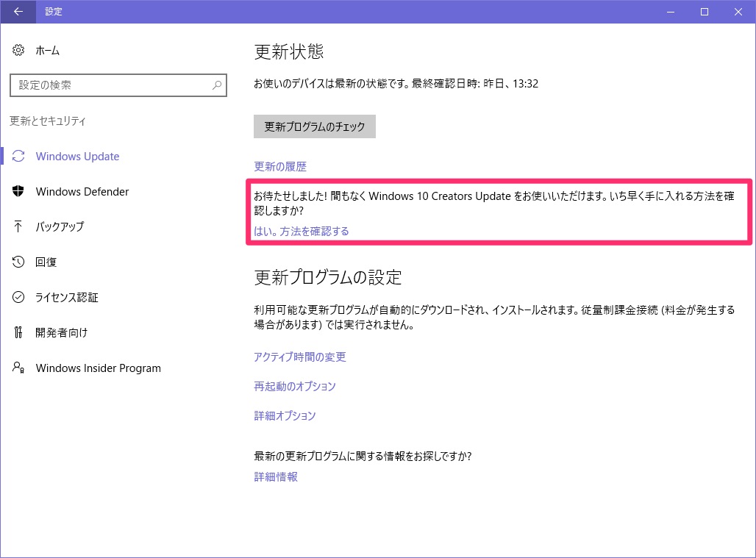
Task: Click the search magnifier icon
Action: click(x=217, y=85)
